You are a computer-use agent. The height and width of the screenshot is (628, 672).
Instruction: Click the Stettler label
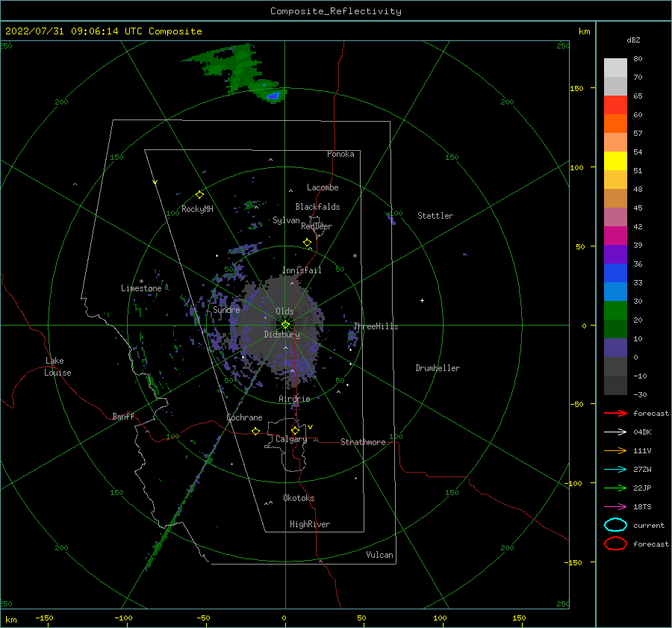435,216
